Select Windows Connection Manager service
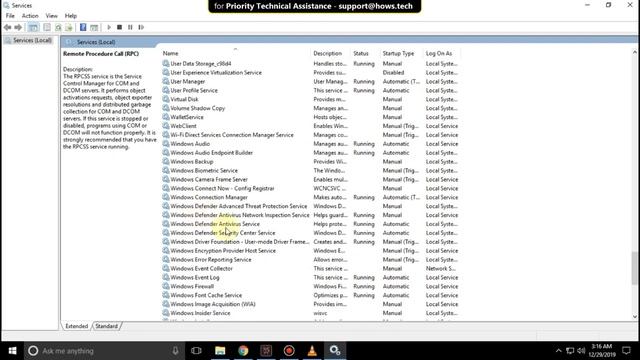Viewport: 640px width, 360px height. 310,198
